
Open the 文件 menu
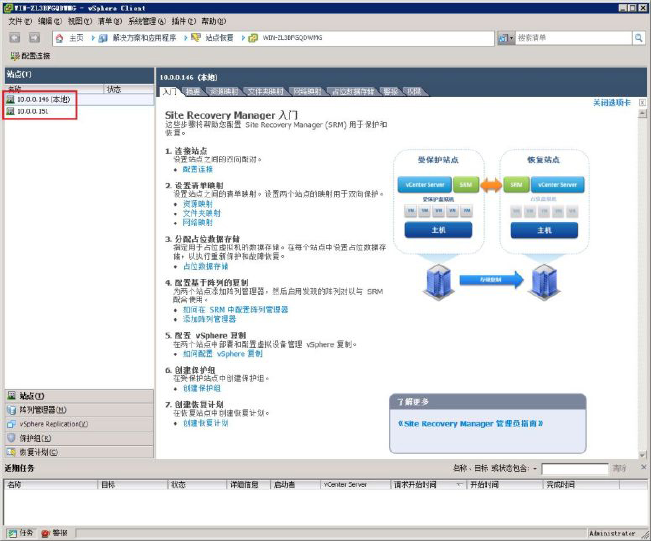[x=20, y=21]
